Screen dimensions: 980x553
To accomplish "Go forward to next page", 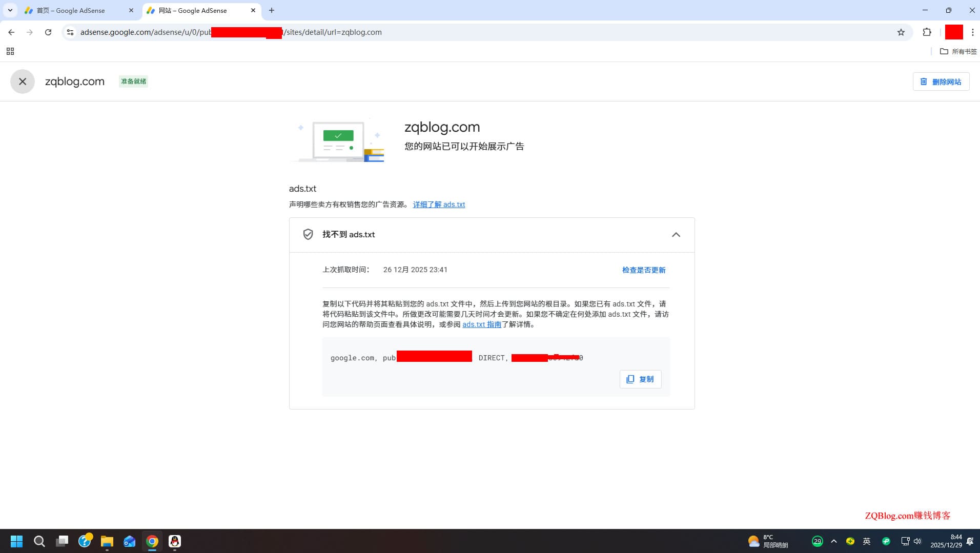I will tap(30, 32).
